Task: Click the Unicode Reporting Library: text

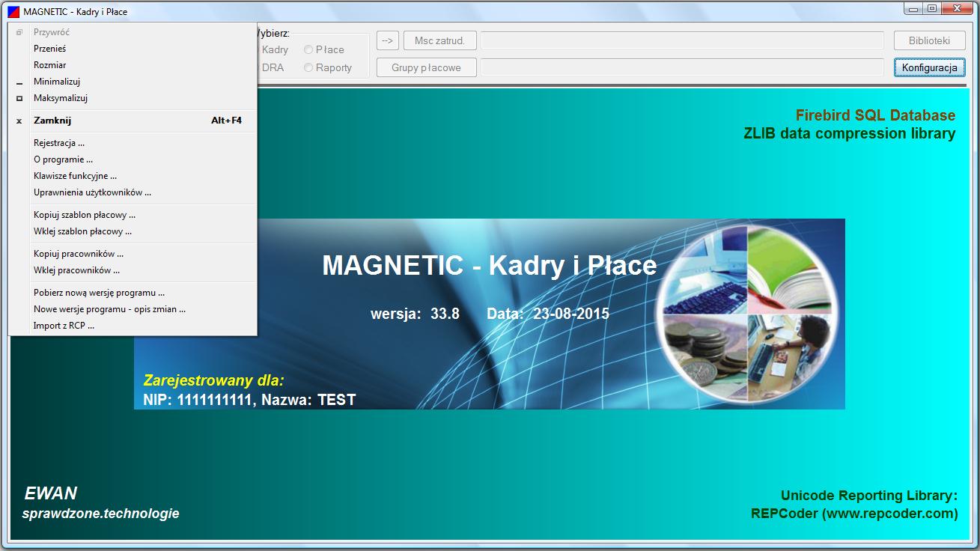Action: click(869, 496)
